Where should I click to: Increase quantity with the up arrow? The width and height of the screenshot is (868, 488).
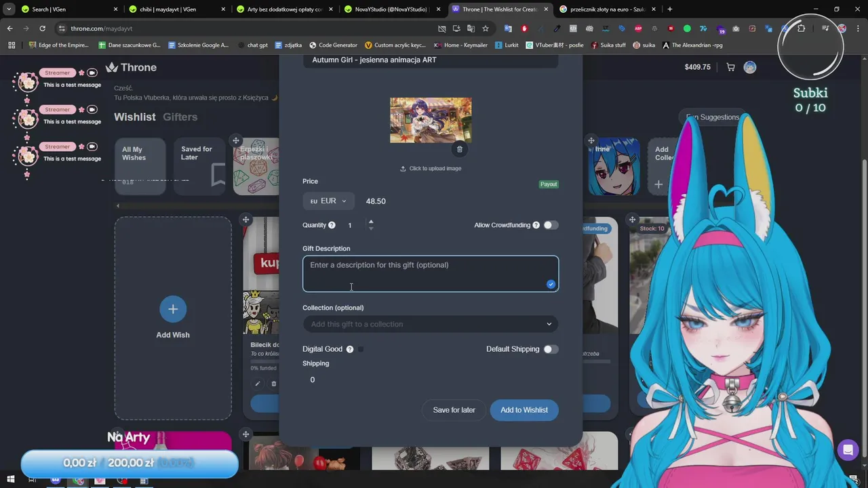point(371,222)
